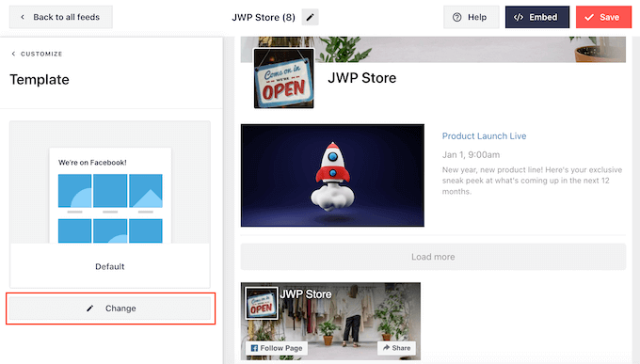Viewport: 640px width, 364px height.
Task: Select the Default template preview card
Action: tap(110, 204)
